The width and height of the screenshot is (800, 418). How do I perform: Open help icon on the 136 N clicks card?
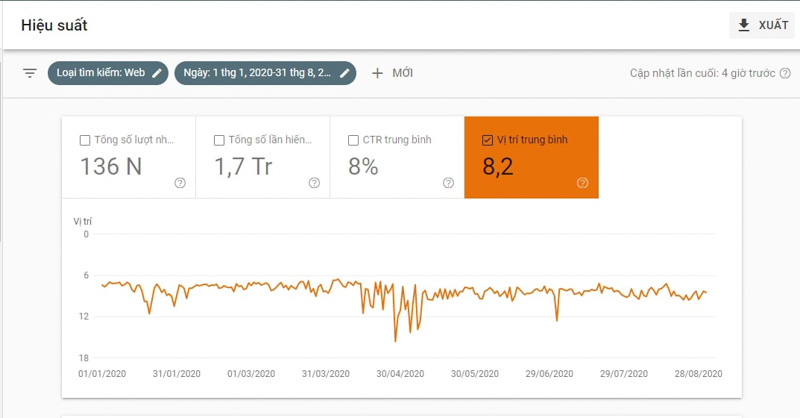point(180,183)
